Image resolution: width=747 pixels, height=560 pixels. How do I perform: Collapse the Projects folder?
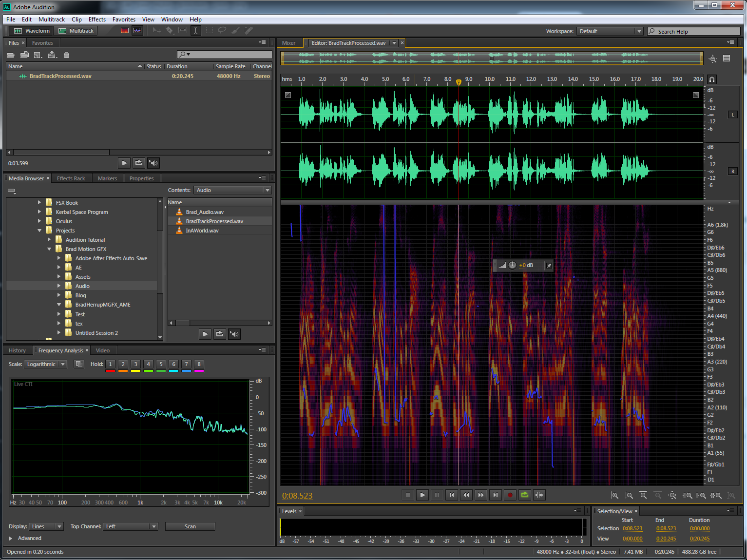[39, 231]
